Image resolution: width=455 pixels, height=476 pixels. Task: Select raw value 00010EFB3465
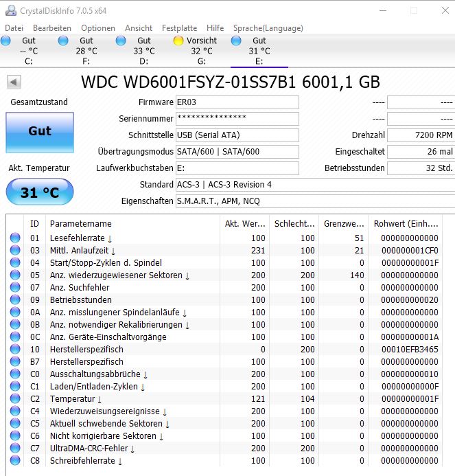click(410, 350)
